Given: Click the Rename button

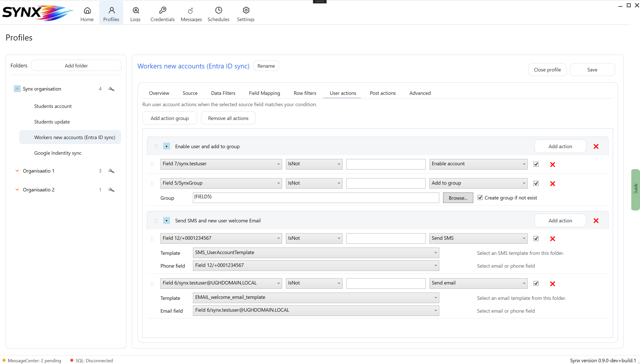Looking at the screenshot, I should coord(266,66).
